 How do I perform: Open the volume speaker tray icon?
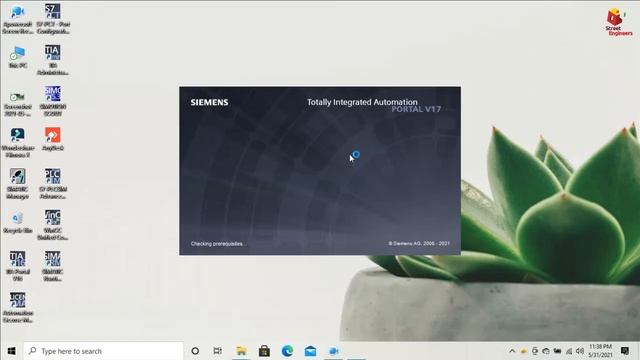tap(580, 351)
